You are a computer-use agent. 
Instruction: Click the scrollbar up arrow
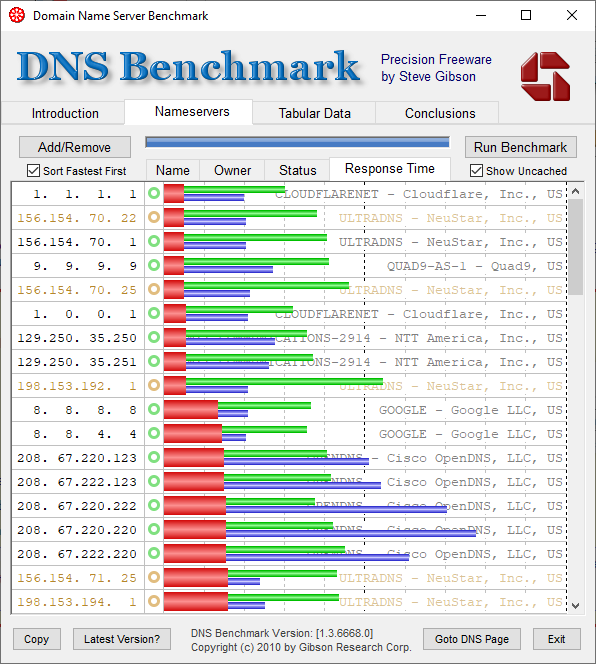pyautogui.click(x=575, y=191)
